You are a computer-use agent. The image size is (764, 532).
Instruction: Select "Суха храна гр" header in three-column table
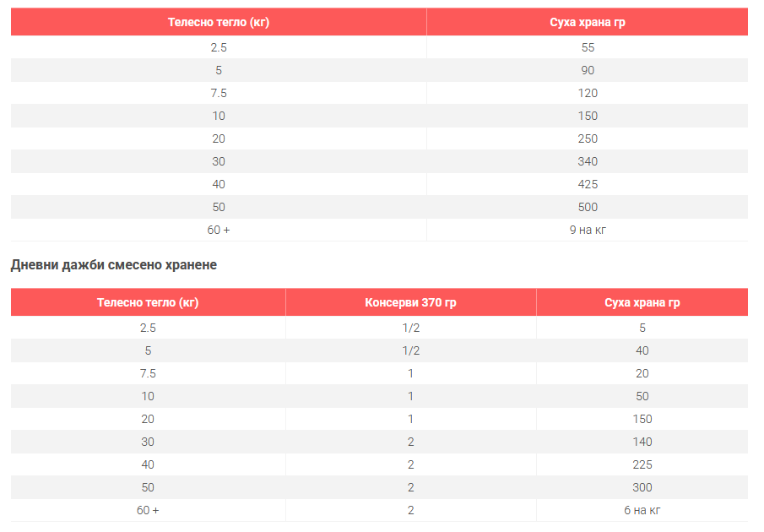coord(642,302)
